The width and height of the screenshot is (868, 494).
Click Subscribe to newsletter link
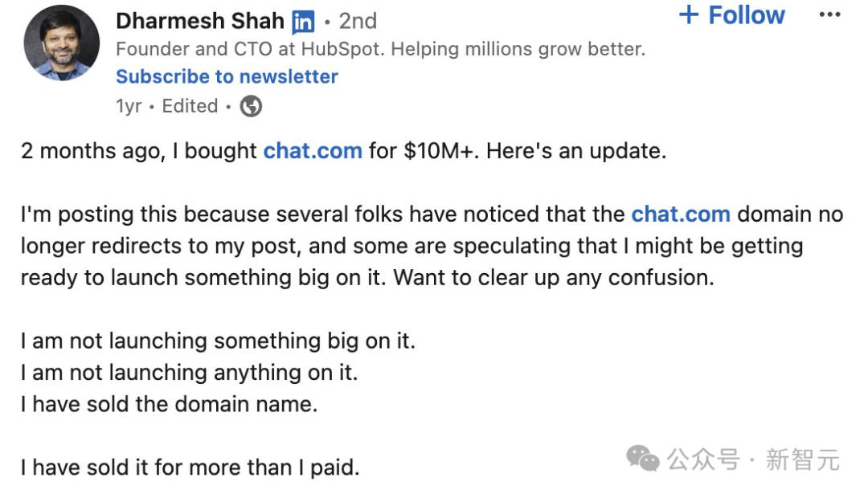tap(227, 76)
